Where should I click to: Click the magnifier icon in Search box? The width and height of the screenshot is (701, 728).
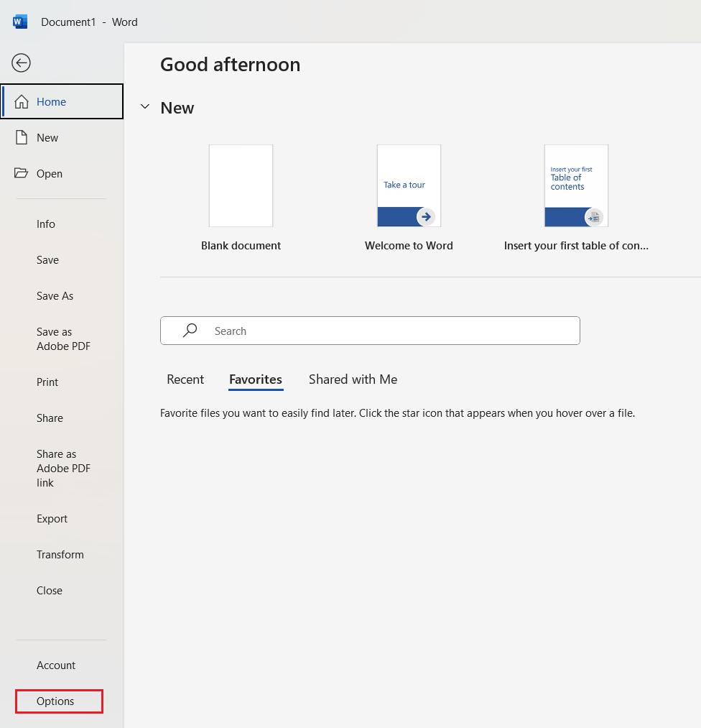tap(190, 331)
